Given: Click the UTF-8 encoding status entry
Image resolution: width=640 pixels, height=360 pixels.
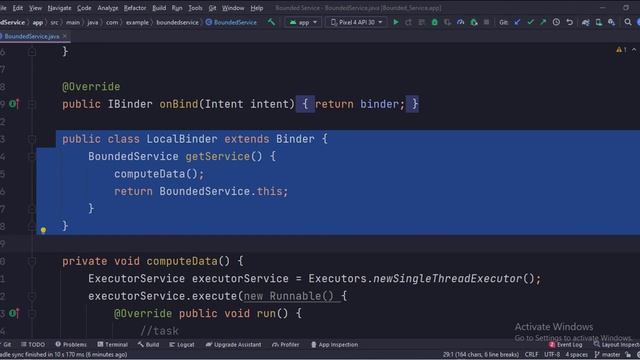Looking at the screenshot, I should [x=552, y=354].
